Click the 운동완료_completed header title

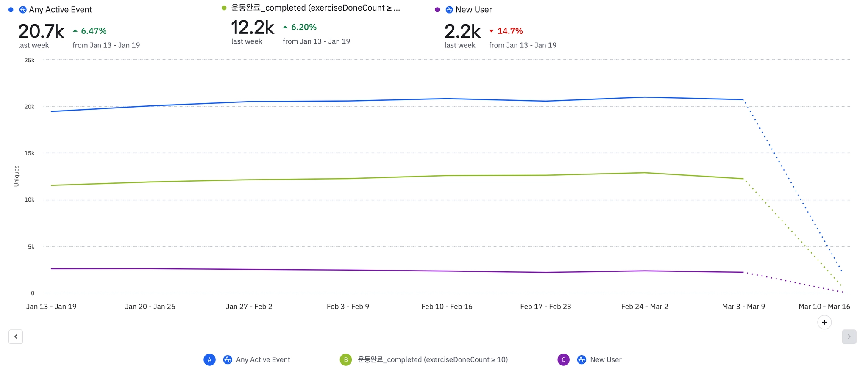click(x=315, y=8)
